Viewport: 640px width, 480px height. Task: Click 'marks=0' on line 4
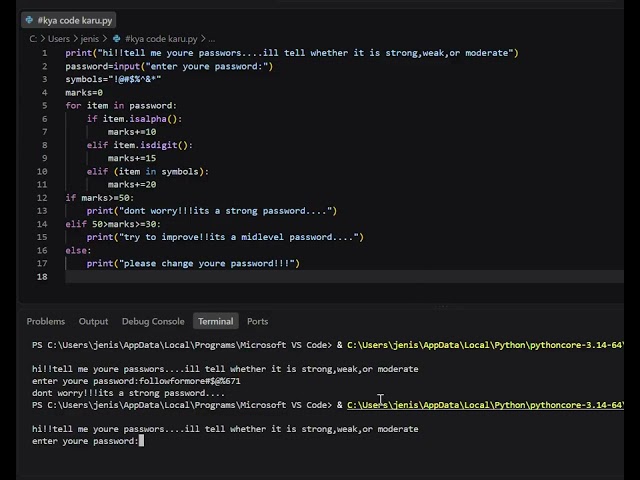click(x=84, y=93)
